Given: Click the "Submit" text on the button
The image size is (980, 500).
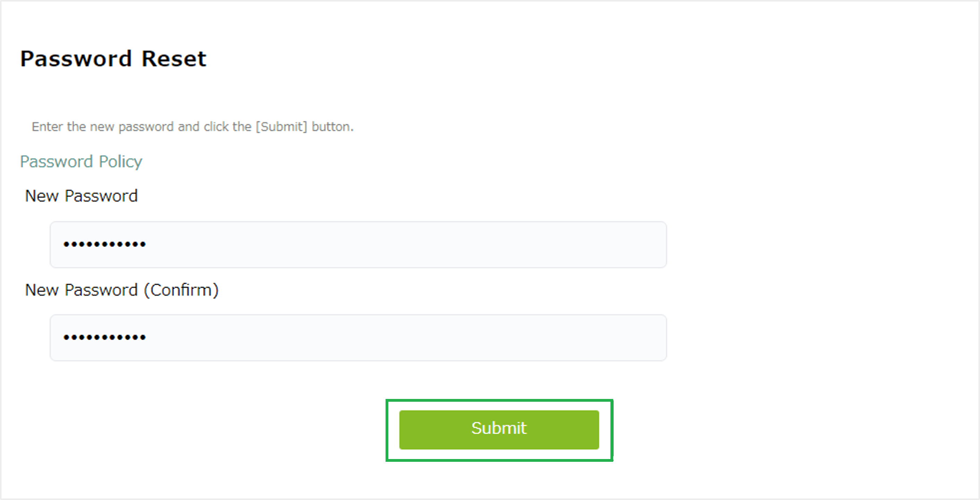Looking at the screenshot, I should (499, 428).
